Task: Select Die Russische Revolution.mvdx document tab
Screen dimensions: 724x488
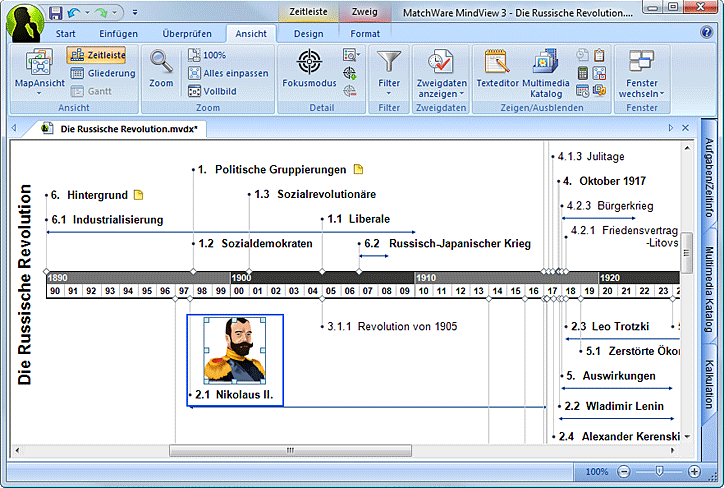Action: point(120,129)
